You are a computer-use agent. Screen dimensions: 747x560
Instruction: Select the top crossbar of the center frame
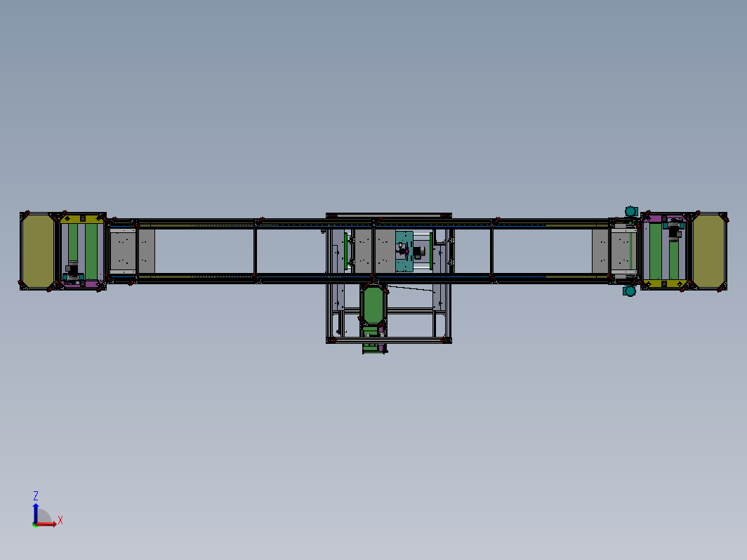(389, 215)
